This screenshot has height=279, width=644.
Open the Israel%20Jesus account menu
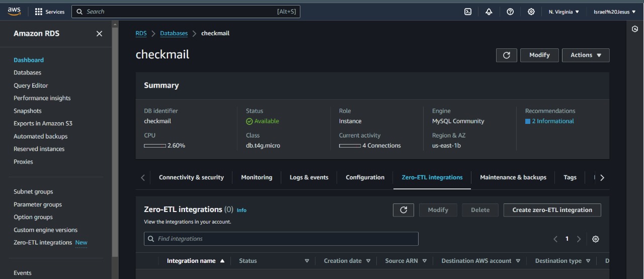click(615, 12)
